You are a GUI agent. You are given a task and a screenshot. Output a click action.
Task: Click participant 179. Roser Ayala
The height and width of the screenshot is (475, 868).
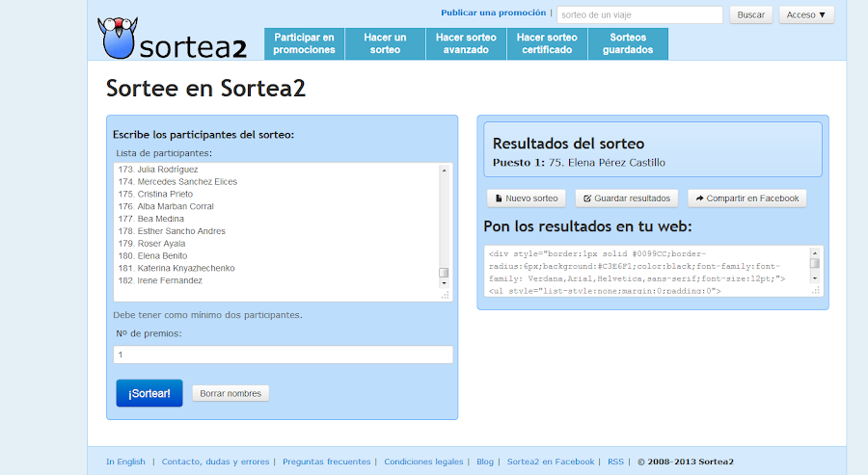151,244
